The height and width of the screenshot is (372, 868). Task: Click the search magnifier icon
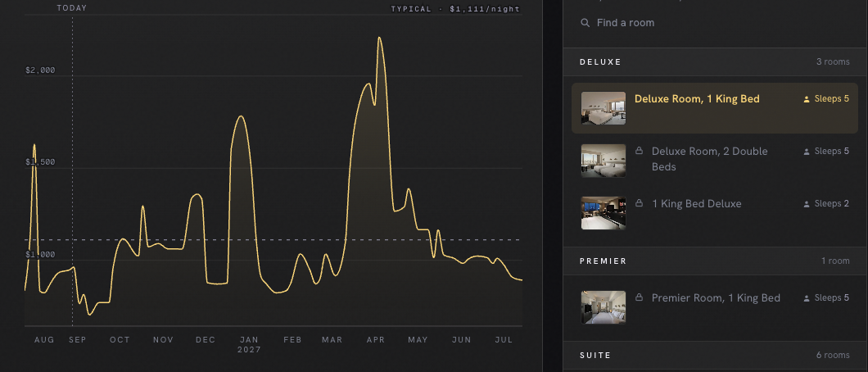(x=585, y=23)
